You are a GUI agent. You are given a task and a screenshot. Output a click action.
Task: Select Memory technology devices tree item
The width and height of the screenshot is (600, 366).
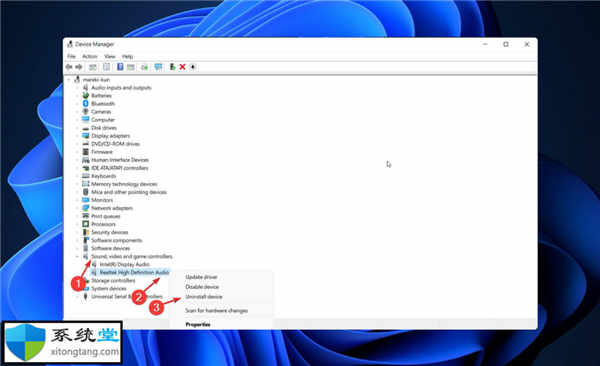[x=124, y=184]
